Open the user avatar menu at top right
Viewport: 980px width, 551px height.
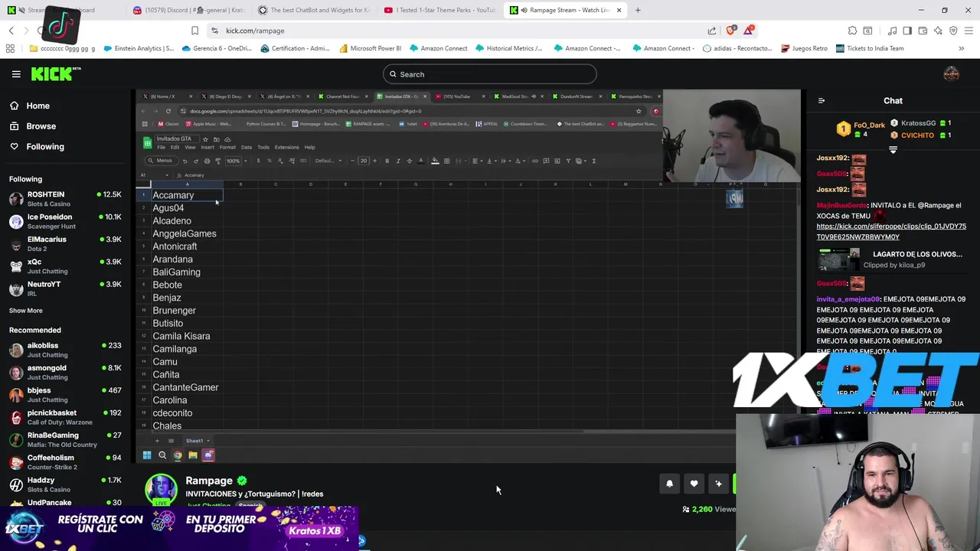[x=951, y=73]
